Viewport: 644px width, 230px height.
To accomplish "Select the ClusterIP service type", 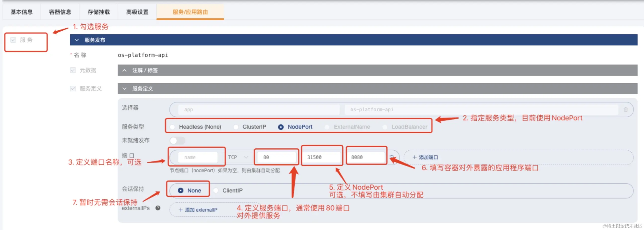I will pyautogui.click(x=236, y=127).
